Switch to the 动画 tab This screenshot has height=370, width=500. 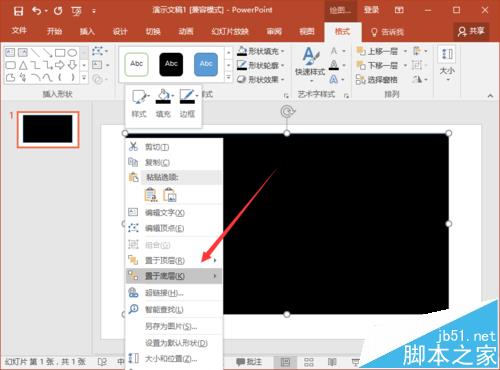click(186, 31)
